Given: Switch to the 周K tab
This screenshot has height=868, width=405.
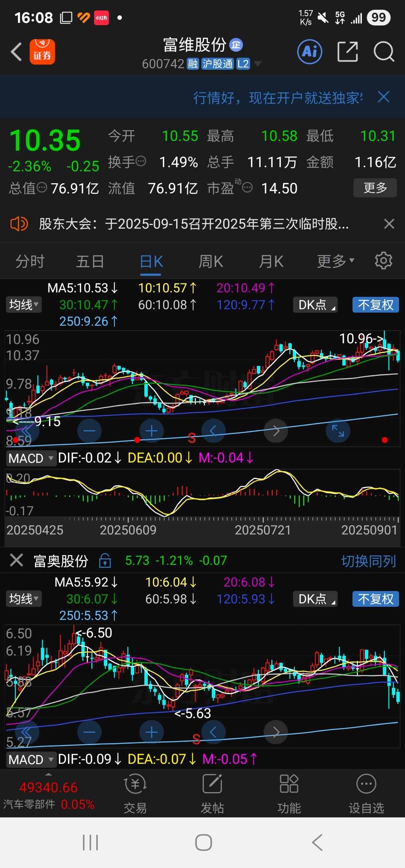Looking at the screenshot, I should pyautogui.click(x=211, y=261).
